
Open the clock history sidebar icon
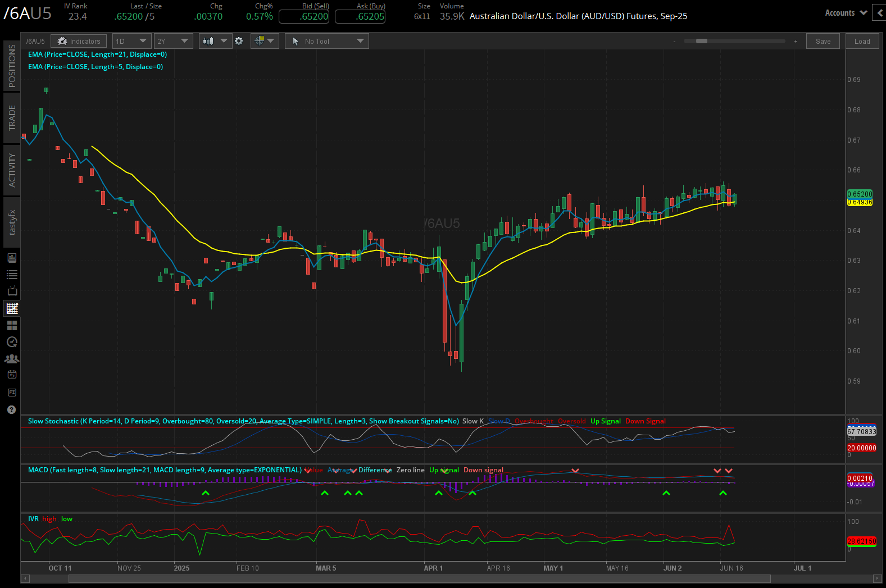click(12, 342)
